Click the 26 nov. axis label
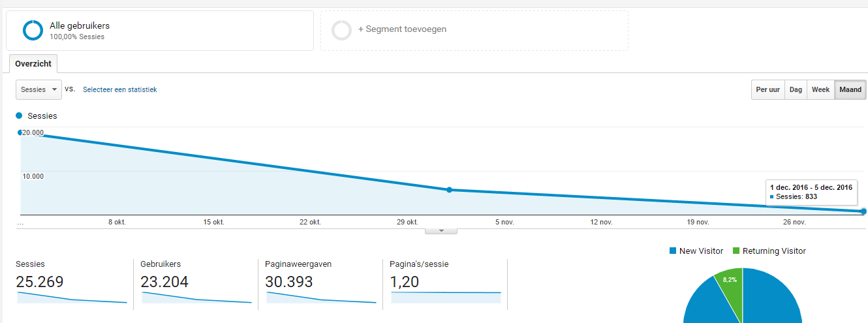Screen dimensions: 868x323 794,223
